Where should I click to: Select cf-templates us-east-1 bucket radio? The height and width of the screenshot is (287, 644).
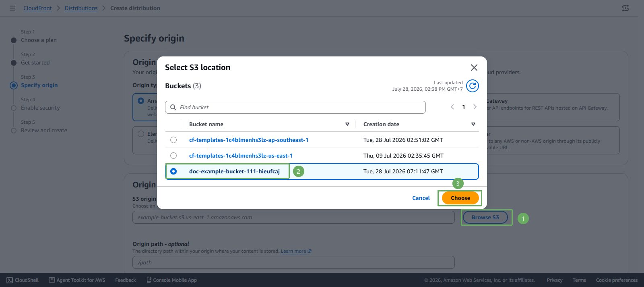click(x=173, y=156)
